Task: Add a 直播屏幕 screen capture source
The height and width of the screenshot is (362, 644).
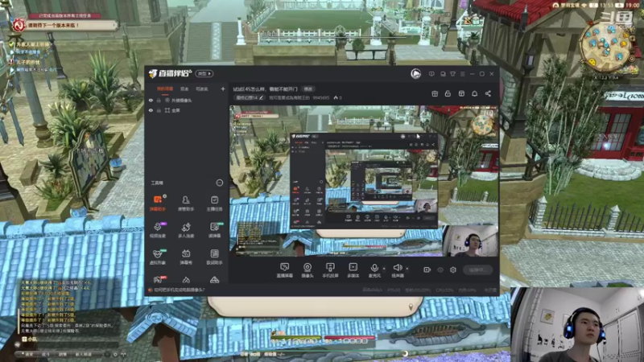Action: point(284,270)
